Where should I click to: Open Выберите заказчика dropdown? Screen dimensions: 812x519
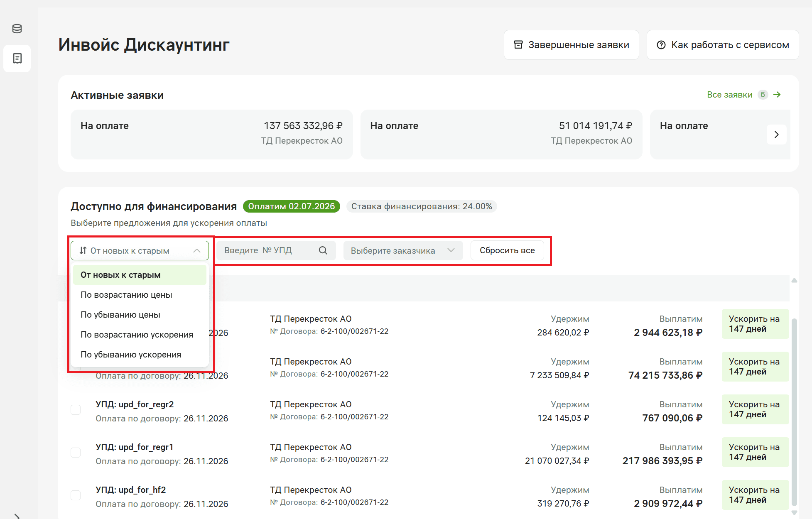(403, 250)
